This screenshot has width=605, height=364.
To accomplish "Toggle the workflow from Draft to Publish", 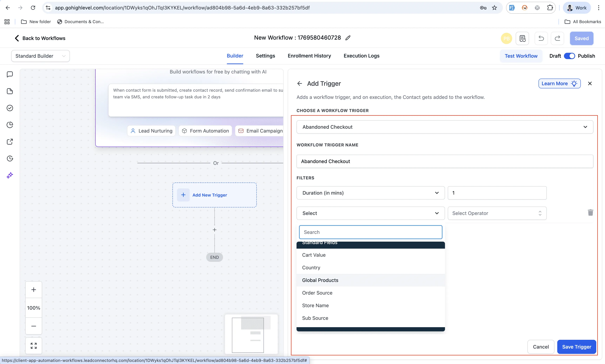I will click(x=569, y=56).
